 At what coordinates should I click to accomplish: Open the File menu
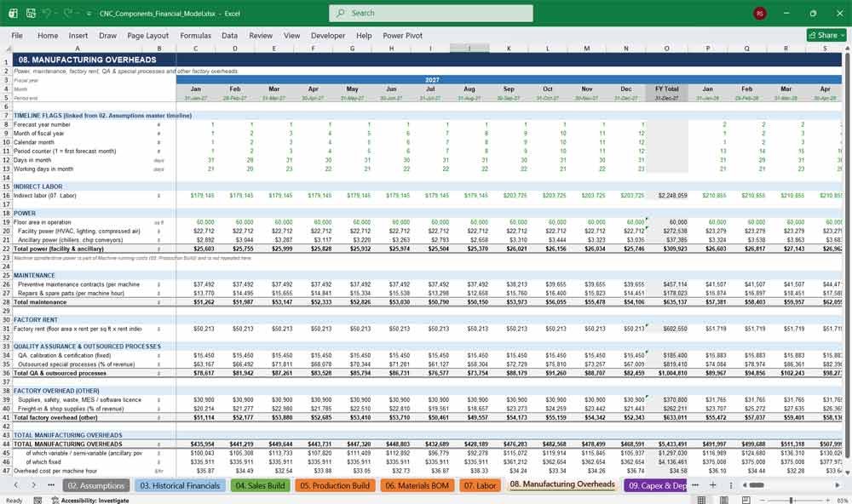point(17,35)
